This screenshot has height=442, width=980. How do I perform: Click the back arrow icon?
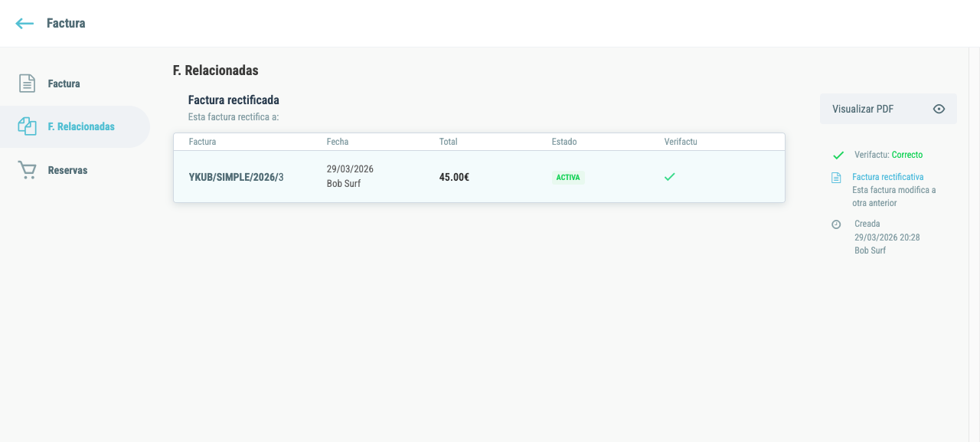24,24
